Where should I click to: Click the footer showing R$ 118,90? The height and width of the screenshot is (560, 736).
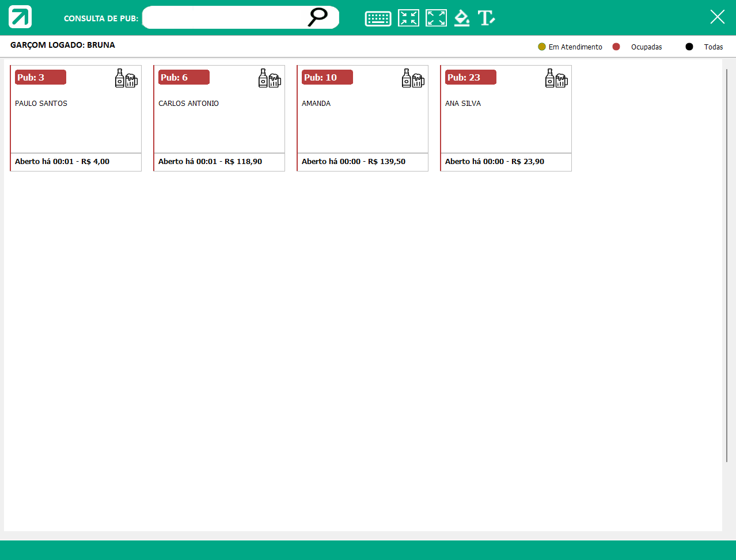(x=219, y=162)
